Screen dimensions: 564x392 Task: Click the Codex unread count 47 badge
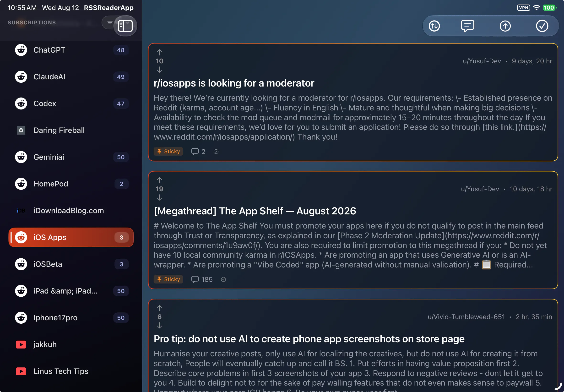point(120,104)
